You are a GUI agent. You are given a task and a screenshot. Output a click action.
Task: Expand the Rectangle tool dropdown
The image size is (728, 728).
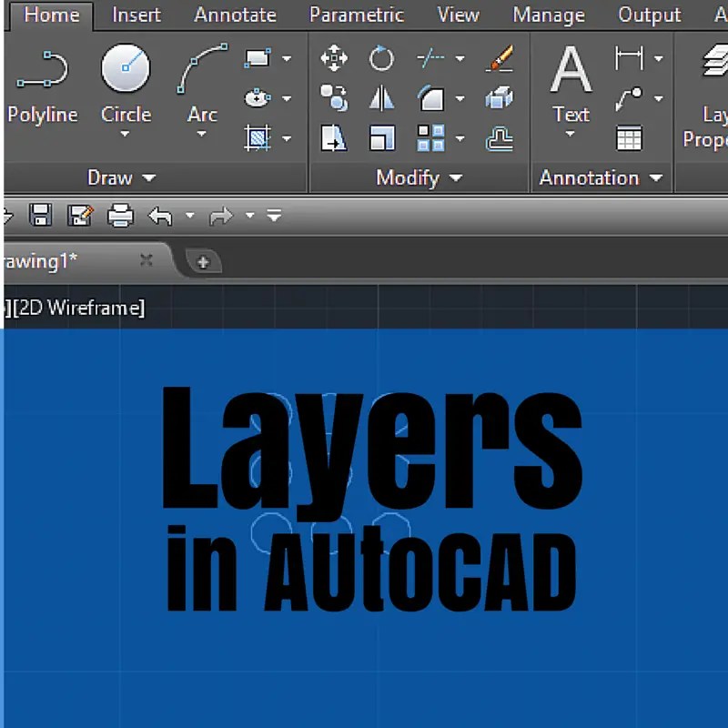(287, 58)
